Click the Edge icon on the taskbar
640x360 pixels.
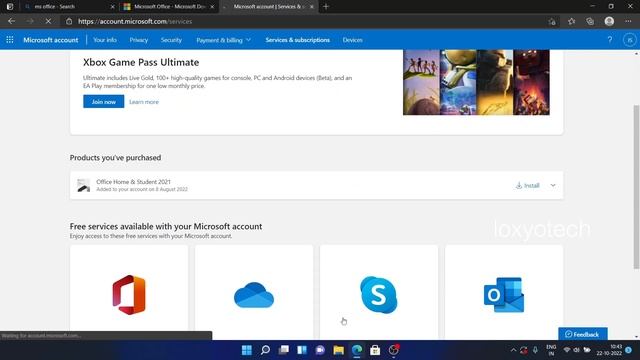tap(357, 350)
